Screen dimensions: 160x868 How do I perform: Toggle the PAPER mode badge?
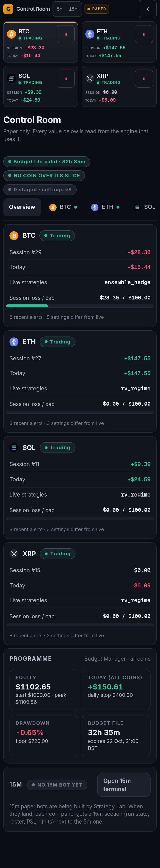96,9
